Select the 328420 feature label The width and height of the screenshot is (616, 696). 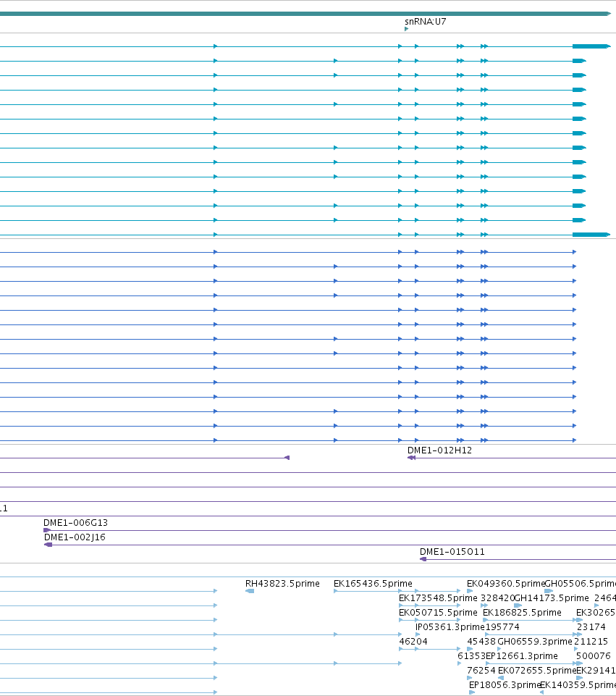point(497,598)
